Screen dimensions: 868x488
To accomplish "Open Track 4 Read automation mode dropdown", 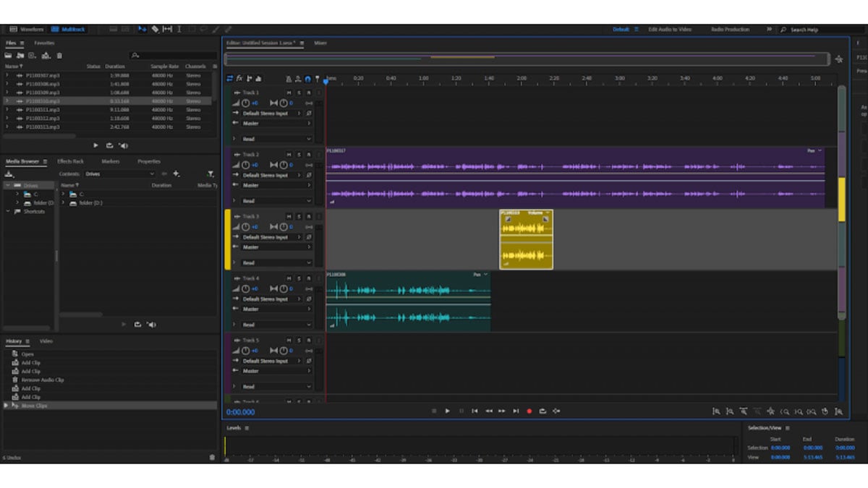I will 277,325.
